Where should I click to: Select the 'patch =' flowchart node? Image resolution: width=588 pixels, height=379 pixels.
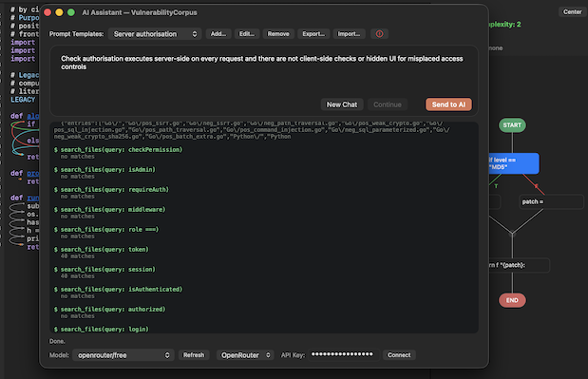551,201
